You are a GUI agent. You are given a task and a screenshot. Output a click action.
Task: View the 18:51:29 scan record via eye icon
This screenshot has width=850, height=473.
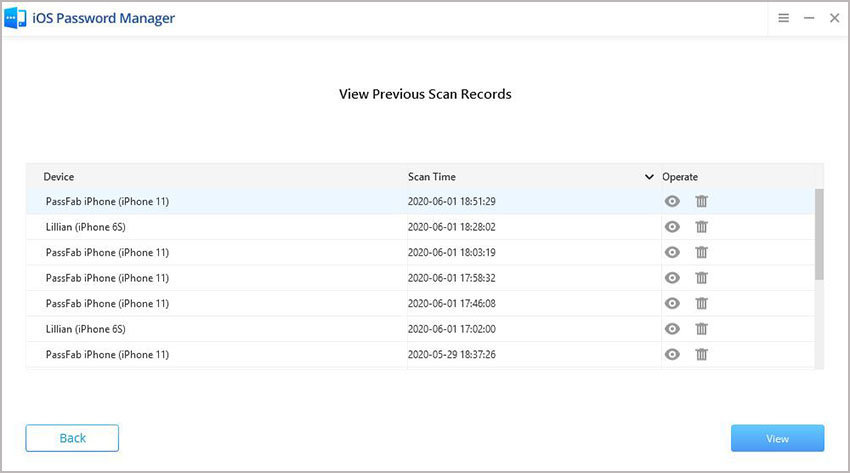coord(672,202)
